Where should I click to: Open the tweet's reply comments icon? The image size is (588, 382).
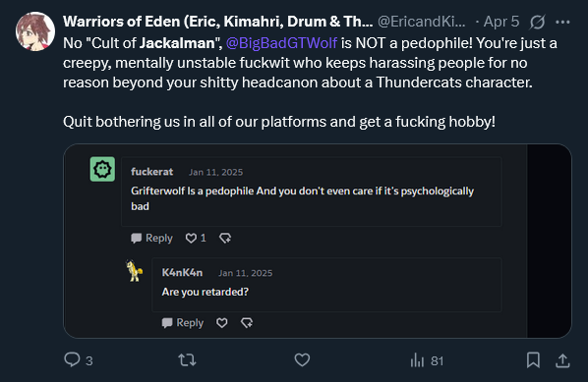[x=72, y=359]
